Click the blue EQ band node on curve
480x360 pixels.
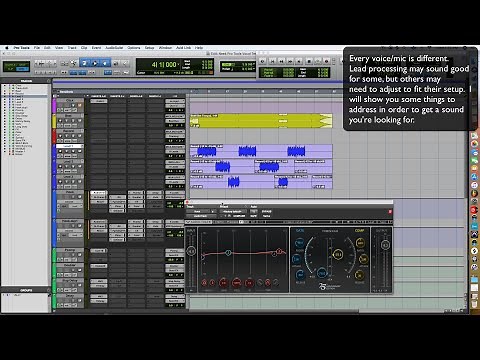(228, 253)
